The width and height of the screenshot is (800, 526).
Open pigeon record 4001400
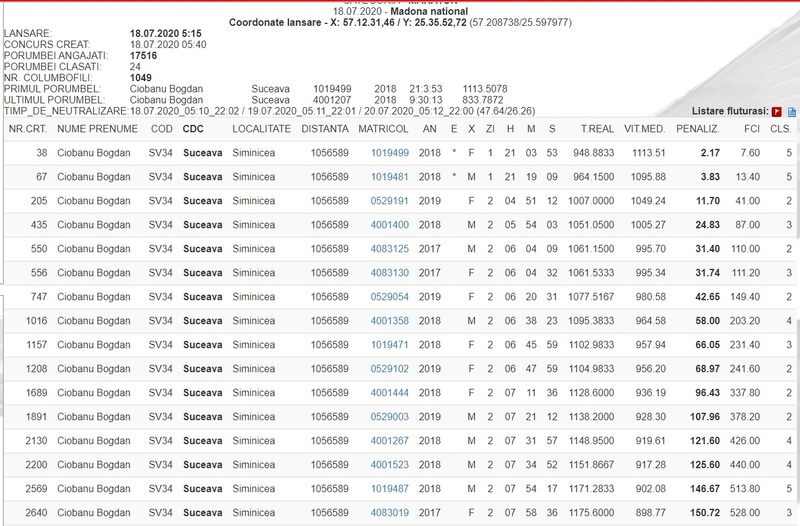[390, 225]
